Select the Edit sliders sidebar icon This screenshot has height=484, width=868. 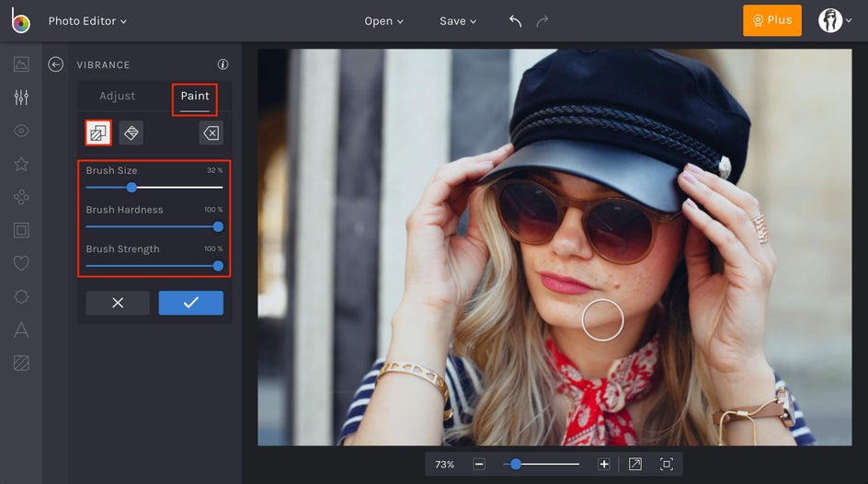[x=21, y=98]
